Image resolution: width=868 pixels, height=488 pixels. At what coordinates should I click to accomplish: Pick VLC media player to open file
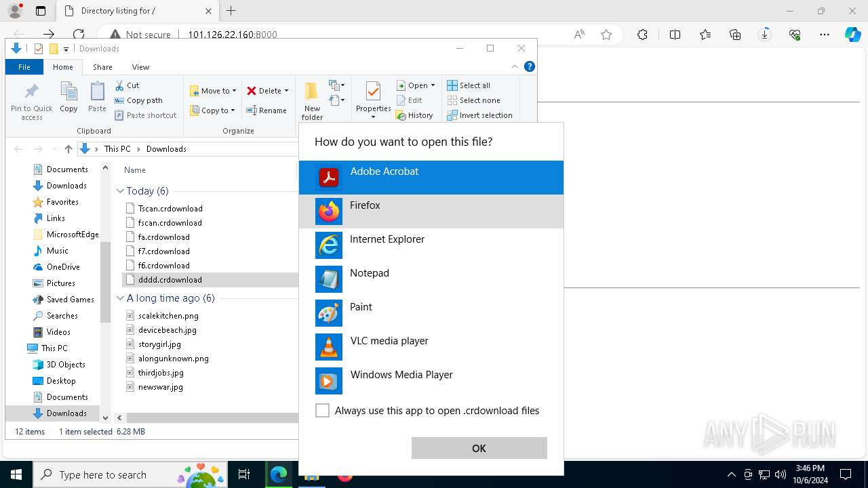(431, 347)
